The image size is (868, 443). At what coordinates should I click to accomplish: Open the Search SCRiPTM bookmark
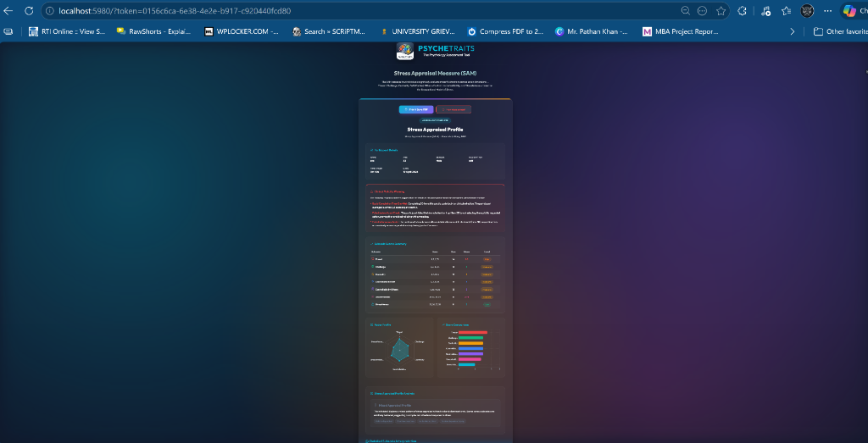[x=330, y=31]
